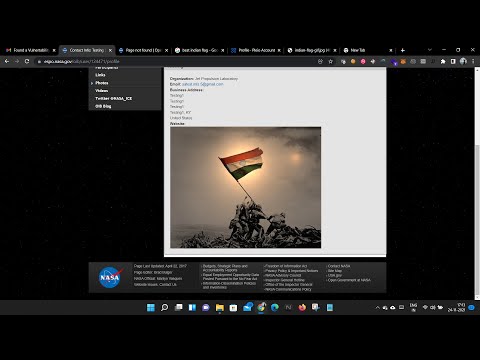Click the Indian flag website image

[246, 187]
